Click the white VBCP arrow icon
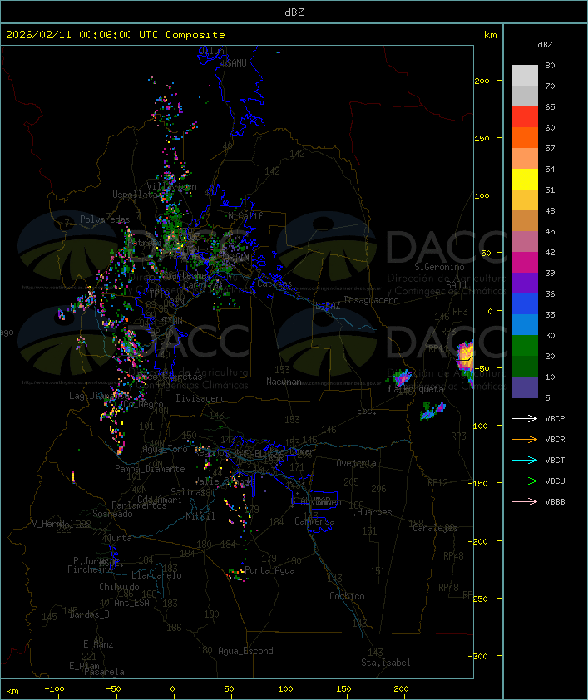Image resolution: width=588 pixels, height=700 pixels. pyautogui.click(x=525, y=418)
